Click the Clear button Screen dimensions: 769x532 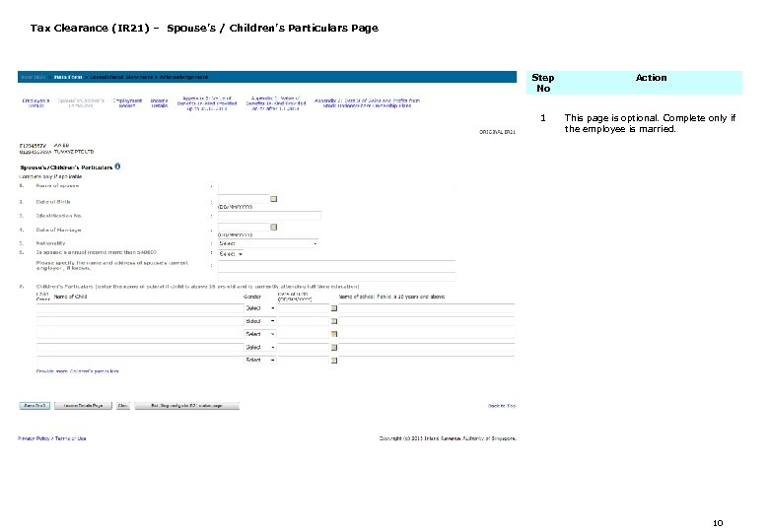[122, 406]
